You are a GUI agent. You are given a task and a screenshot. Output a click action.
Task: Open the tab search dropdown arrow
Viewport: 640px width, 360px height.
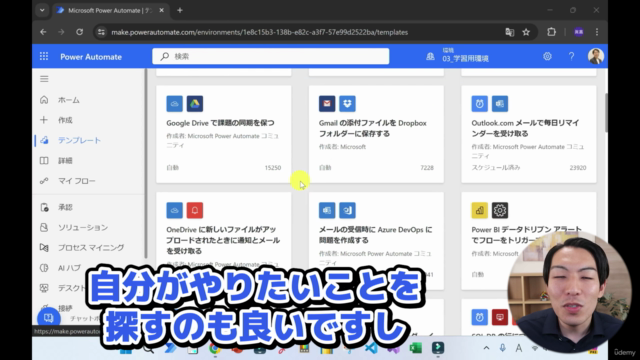click(42, 10)
